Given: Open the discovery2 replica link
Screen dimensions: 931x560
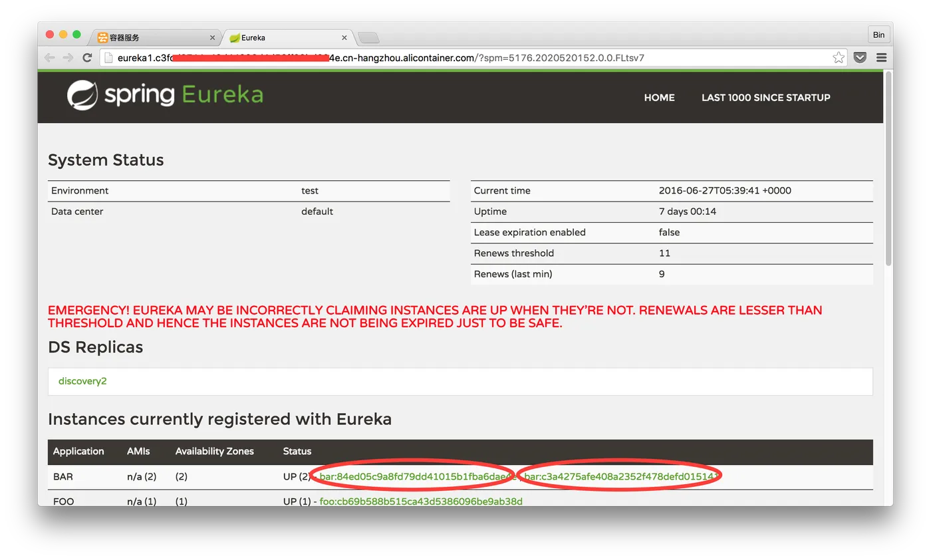Looking at the screenshot, I should tap(82, 381).
